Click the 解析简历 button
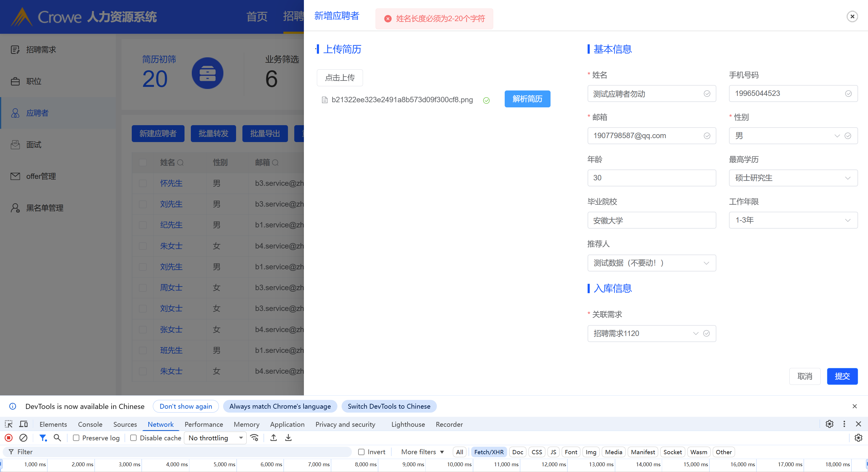This screenshot has height=472, width=868. tap(527, 99)
